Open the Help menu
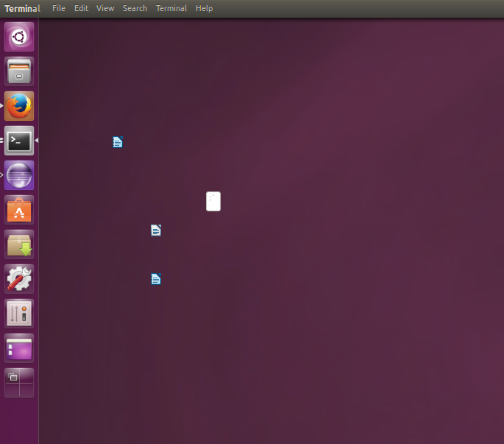 point(204,8)
